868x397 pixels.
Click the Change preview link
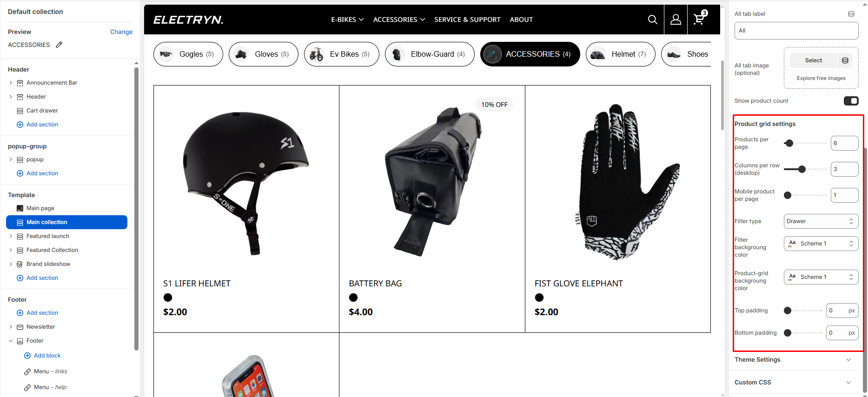121,32
